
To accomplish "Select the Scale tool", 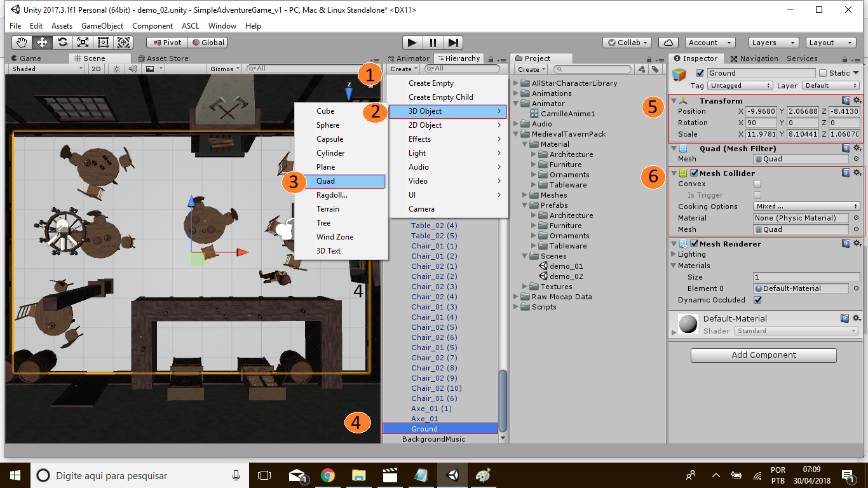I will [82, 42].
